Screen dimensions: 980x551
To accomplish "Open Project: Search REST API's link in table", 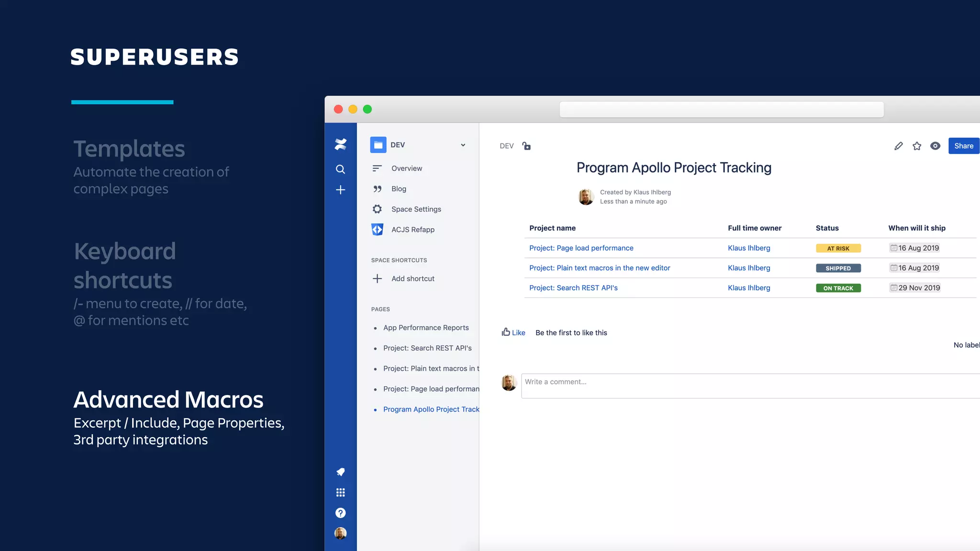I will tap(573, 288).
